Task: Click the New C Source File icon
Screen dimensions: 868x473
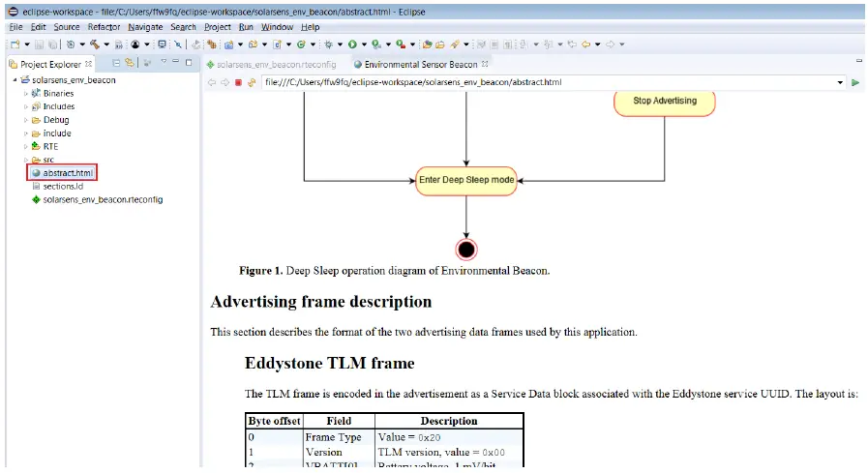Action: pos(278,44)
